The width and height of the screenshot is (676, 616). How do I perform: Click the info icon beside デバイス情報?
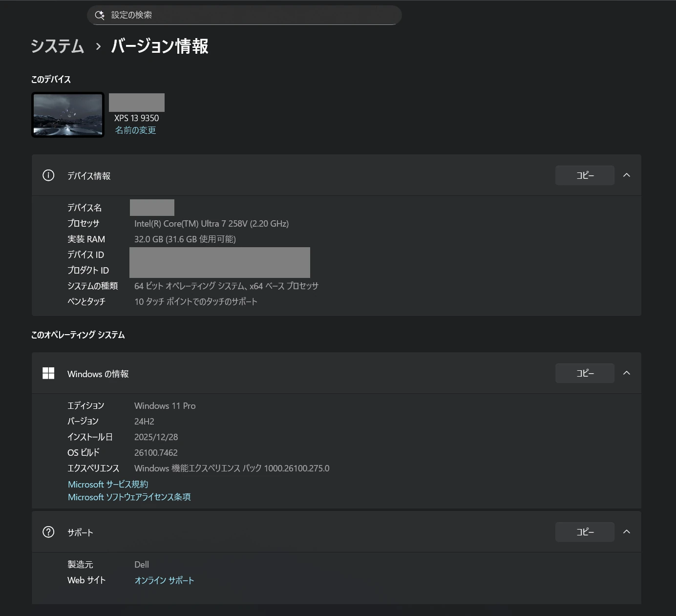(x=48, y=175)
